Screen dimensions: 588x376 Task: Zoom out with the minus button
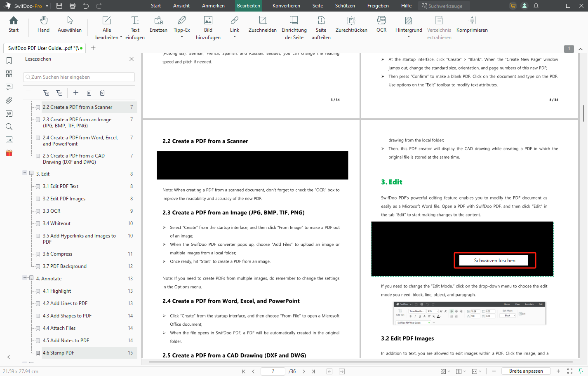click(x=494, y=371)
